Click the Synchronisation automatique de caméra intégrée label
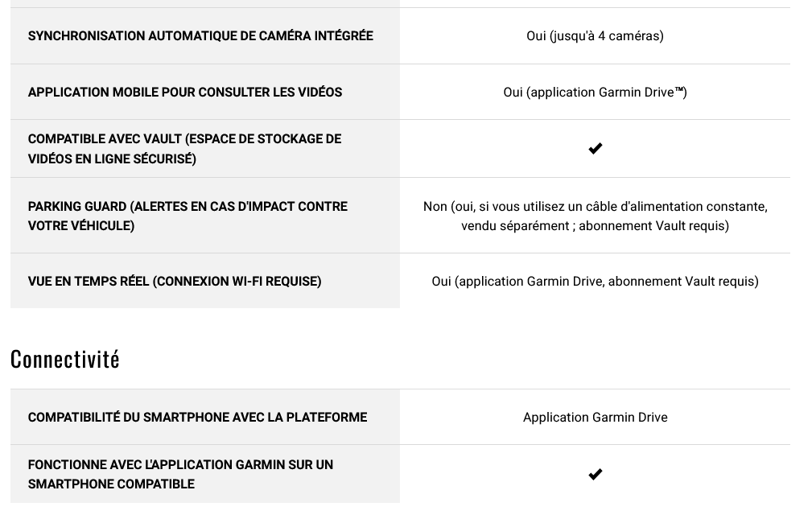The image size is (812, 519). click(200, 35)
